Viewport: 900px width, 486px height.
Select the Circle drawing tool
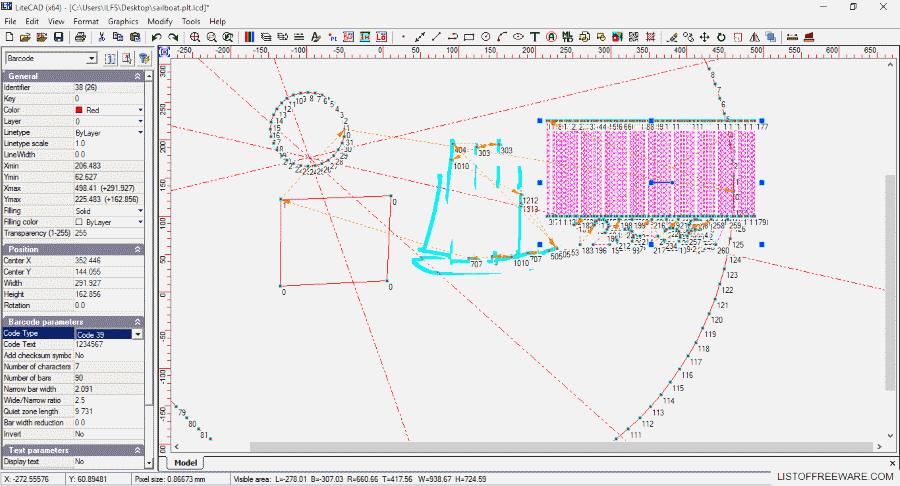tap(486, 37)
